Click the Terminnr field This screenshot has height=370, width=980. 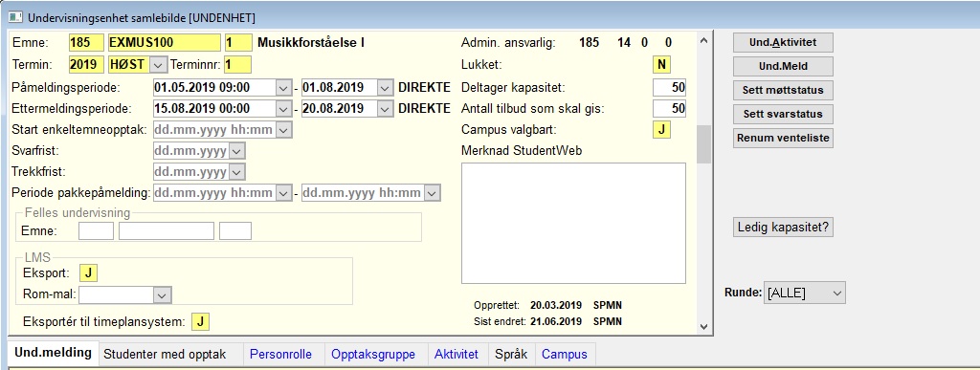237,65
